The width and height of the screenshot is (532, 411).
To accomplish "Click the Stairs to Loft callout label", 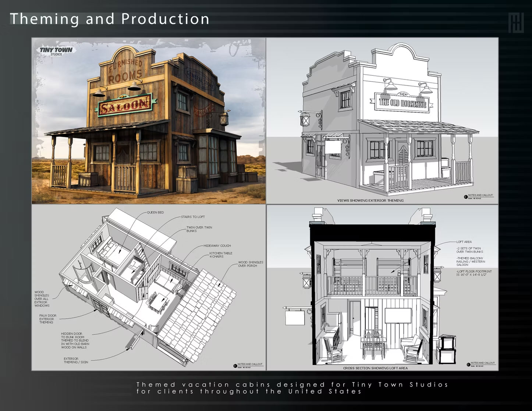I will click(193, 217).
